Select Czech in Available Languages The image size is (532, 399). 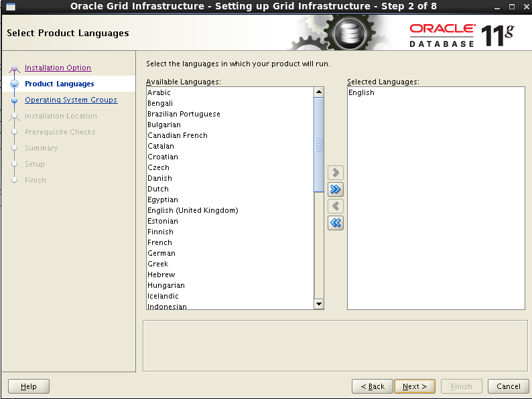click(x=230, y=167)
